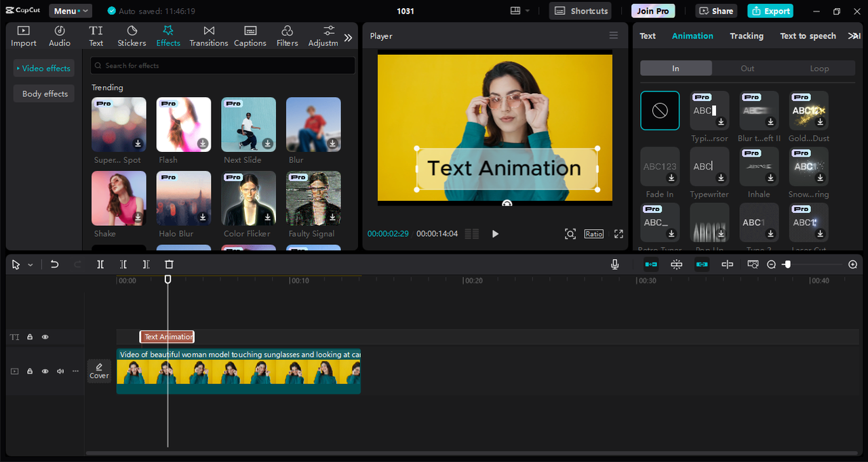
Task: Click the Split clip tool
Action: [100, 265]
